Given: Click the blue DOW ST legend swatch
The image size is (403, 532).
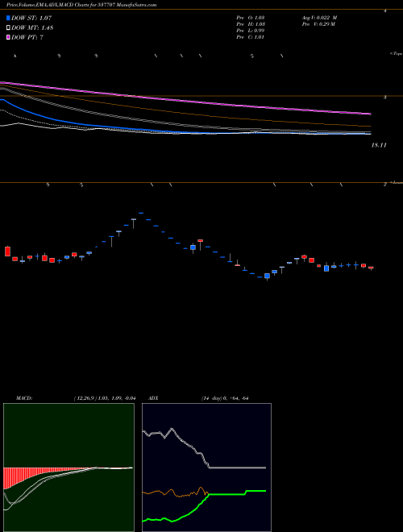Looking at the screenshot, I should [x=8, y=18].
